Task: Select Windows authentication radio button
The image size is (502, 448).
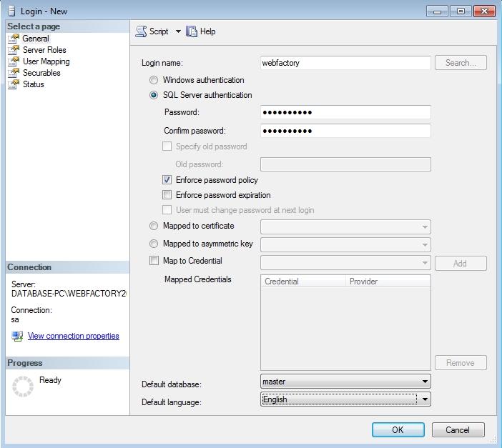Action: click(x=154, y=80)
